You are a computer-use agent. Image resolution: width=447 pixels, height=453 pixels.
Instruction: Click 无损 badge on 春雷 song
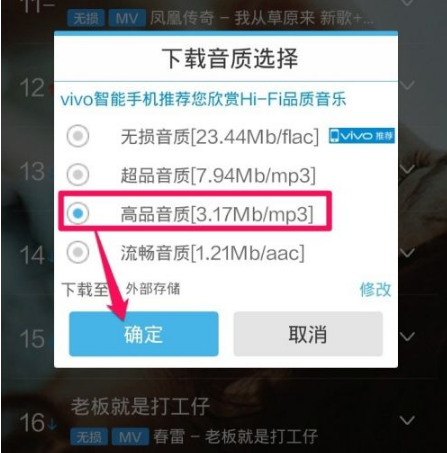click(89, 437)
